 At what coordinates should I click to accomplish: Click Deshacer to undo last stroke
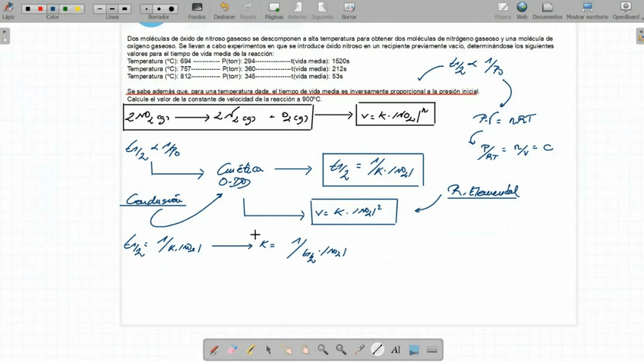[x=224, y=11]
